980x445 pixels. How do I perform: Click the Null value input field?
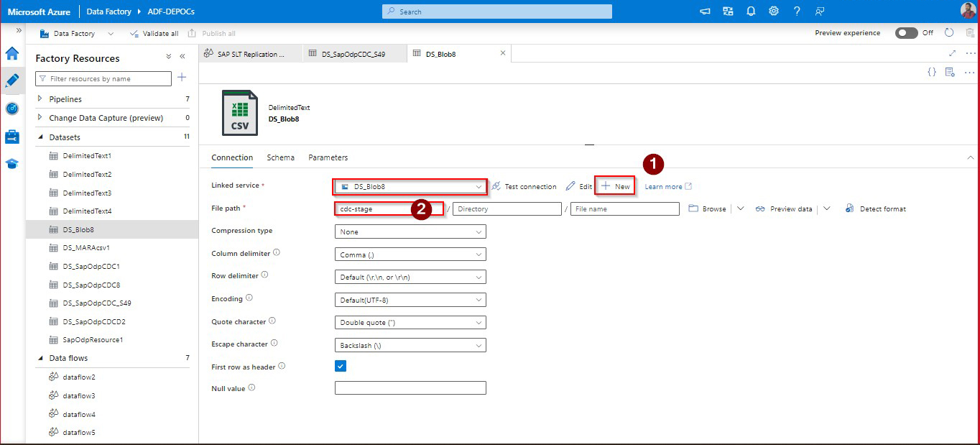pyautogui.click(x=410, y=388)
